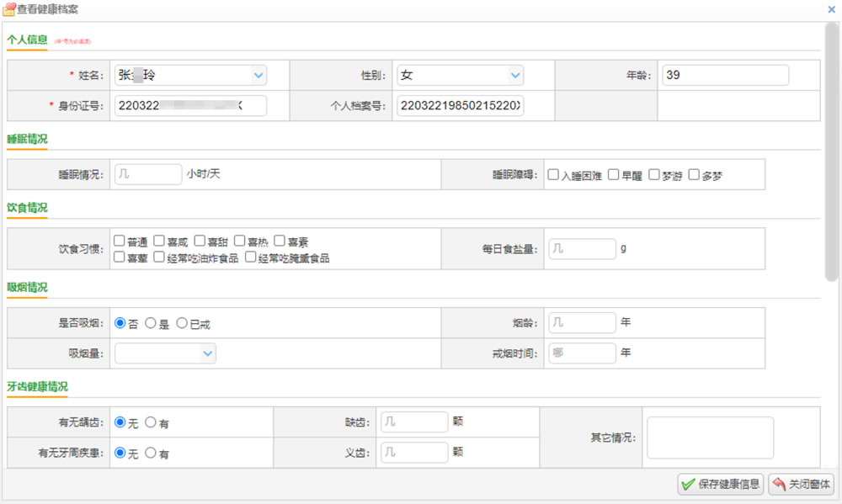
Task: Expand the 吸烟量 dropdown
Action: (208, 353)
